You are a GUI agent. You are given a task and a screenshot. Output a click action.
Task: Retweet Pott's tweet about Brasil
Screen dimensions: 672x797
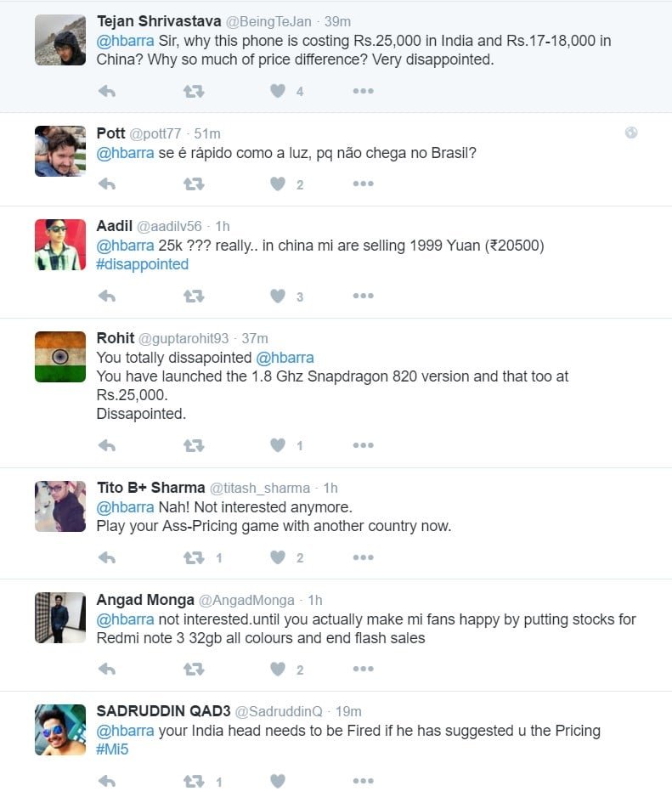pyautogui.click(x=194, y=184)
